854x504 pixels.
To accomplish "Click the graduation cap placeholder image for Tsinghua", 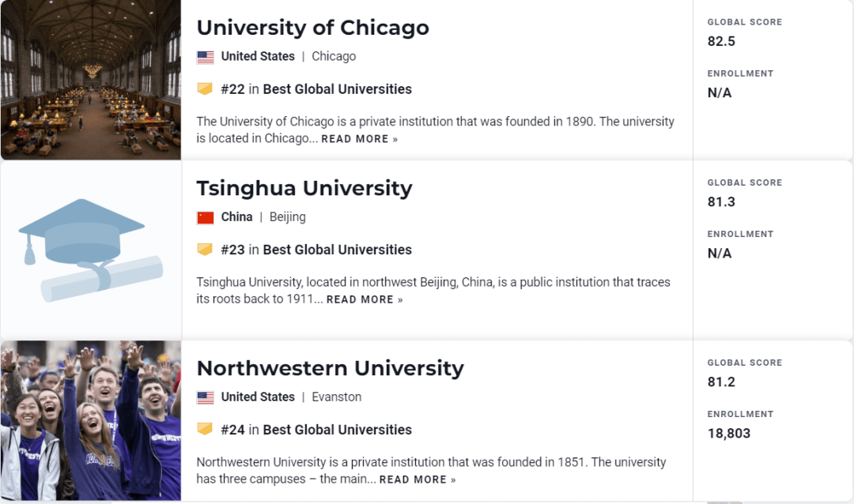I will (x=90, y=246).
